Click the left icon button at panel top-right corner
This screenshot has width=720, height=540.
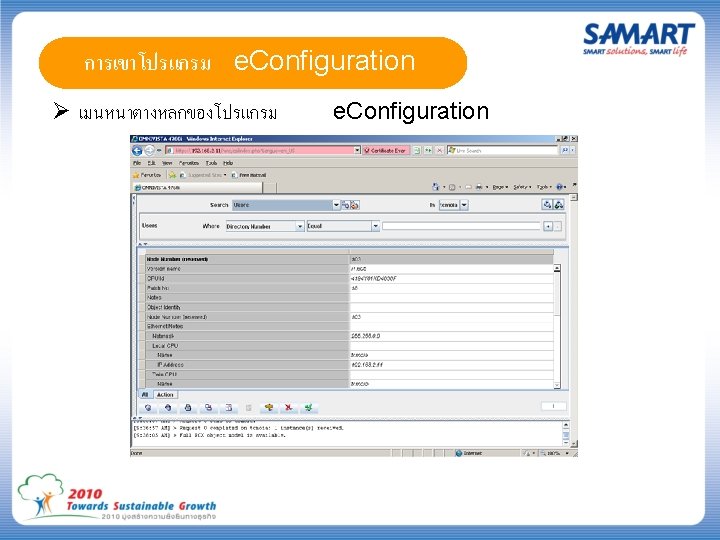click(x=547, y=205)
